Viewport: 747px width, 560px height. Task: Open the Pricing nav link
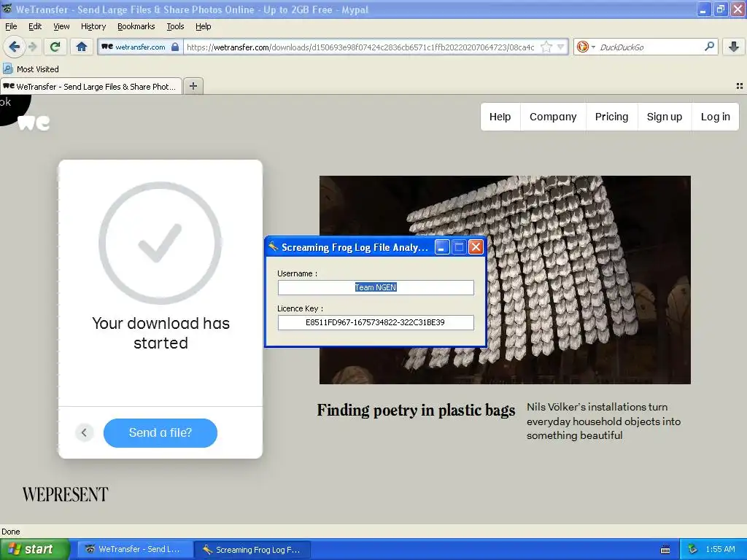(611, 117)
